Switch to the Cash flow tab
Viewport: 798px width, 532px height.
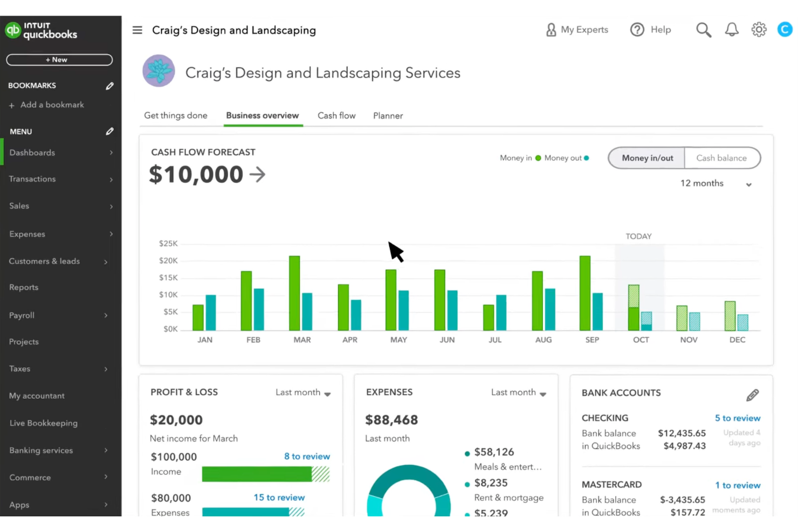(336, 115)
